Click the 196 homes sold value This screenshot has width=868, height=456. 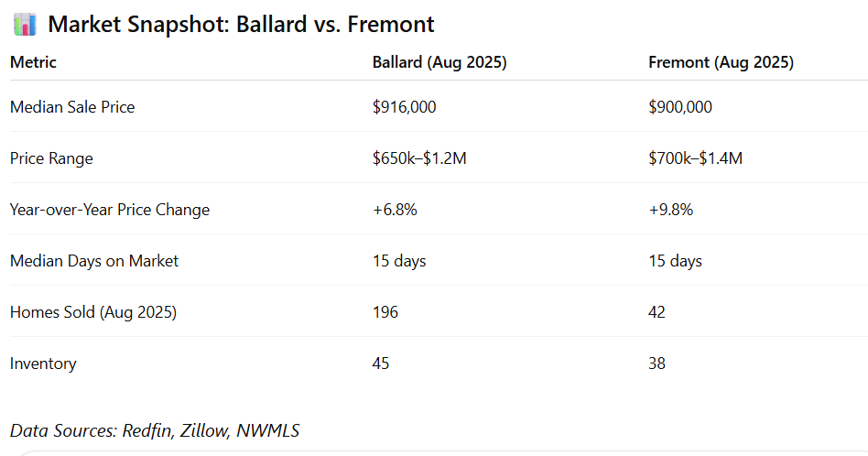[x=385, y=312]
